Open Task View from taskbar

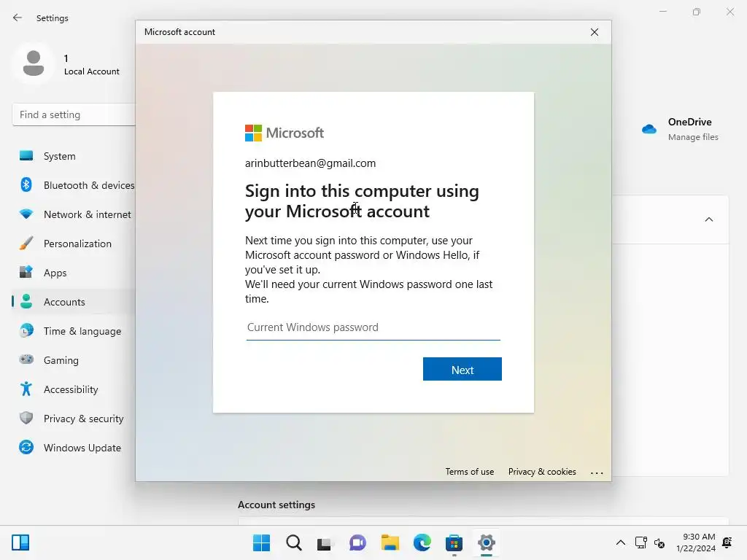[x=325, y=542]
